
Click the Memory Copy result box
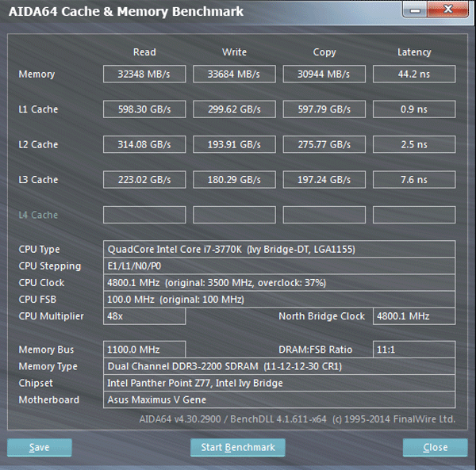pyautogui.click(x=324, y=75)
